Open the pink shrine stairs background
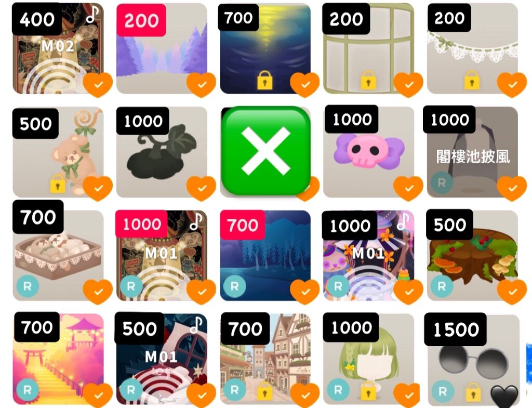Image resolution: width=532 pixels, height=408 pixels. pyautogui.click(x=58, y=359)
